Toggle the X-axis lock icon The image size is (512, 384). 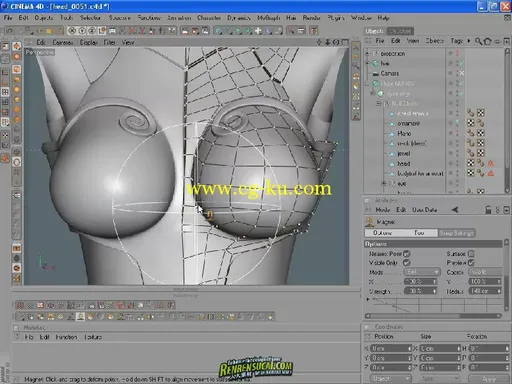(72, 31)
